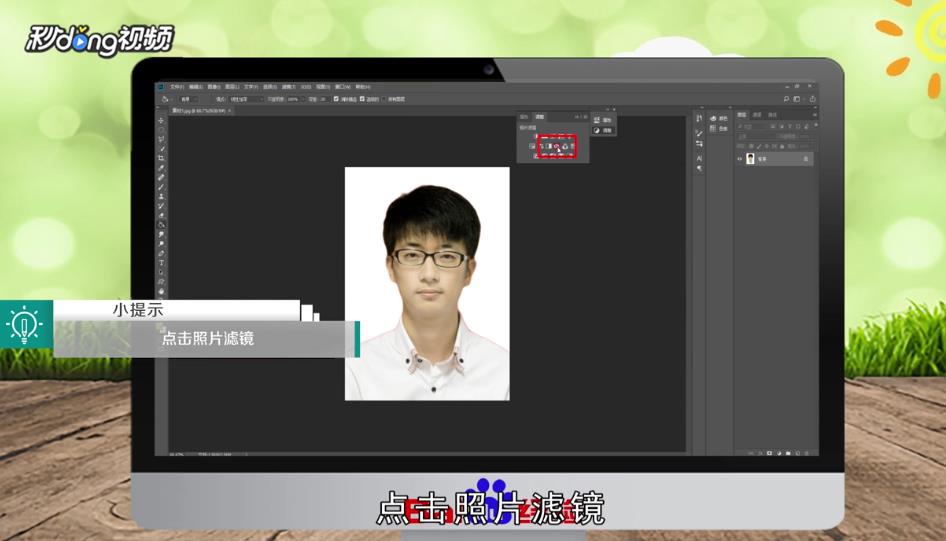The image size is (946, 541).
Task: Click the 调整 tab in floating panel
Action: coord(539,116)
